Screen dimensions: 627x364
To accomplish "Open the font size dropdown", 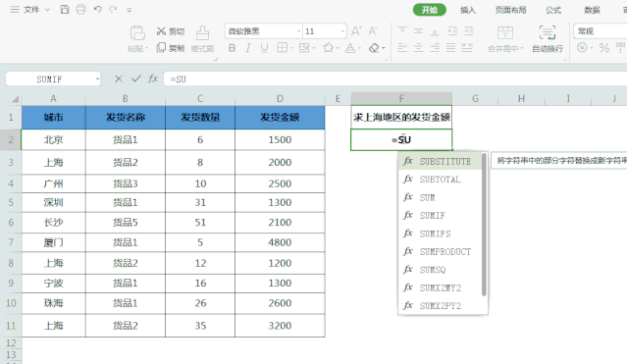I will 342,31.
